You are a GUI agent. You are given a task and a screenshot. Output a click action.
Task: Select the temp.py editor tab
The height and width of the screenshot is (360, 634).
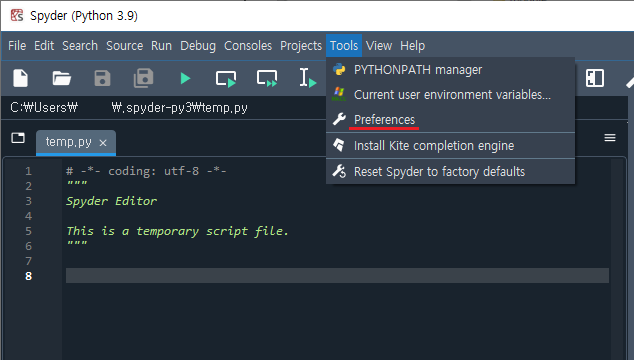pyautogui.click(x=76, y=142)
